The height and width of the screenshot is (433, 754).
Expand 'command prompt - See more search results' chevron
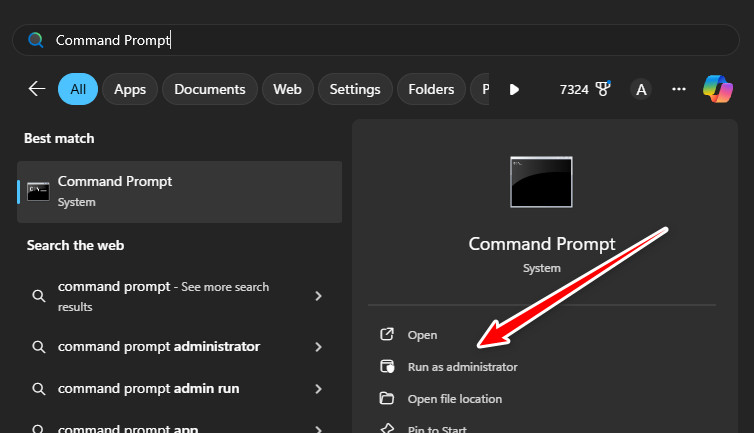click(318, 296)
